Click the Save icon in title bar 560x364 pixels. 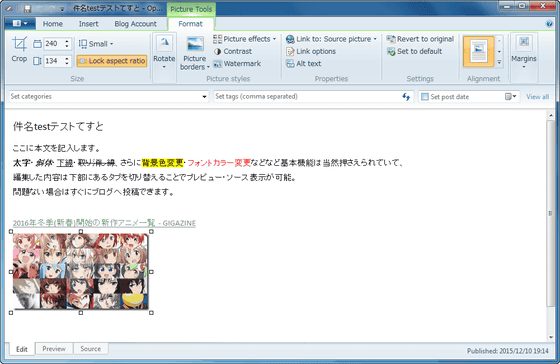click(x=27, y=9)
